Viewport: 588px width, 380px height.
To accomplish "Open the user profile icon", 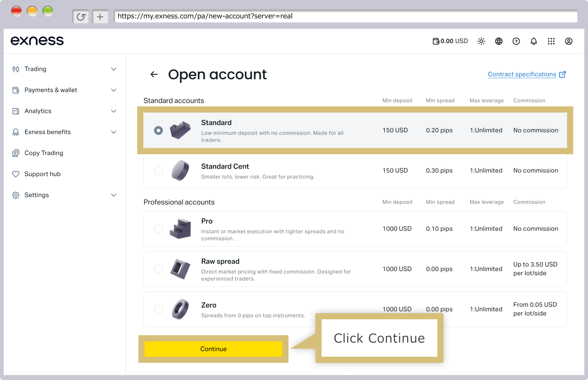I will (x=568, y=41).
